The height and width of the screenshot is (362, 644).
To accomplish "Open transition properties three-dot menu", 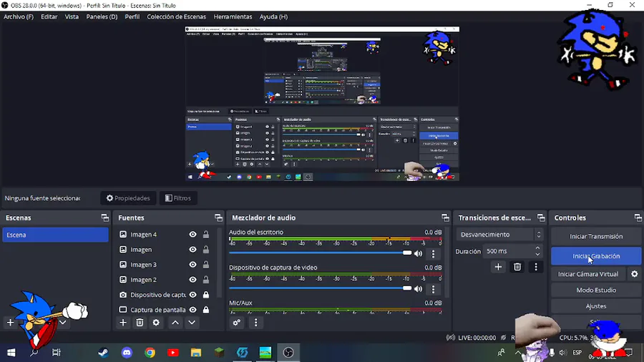I will coord(535,267).
